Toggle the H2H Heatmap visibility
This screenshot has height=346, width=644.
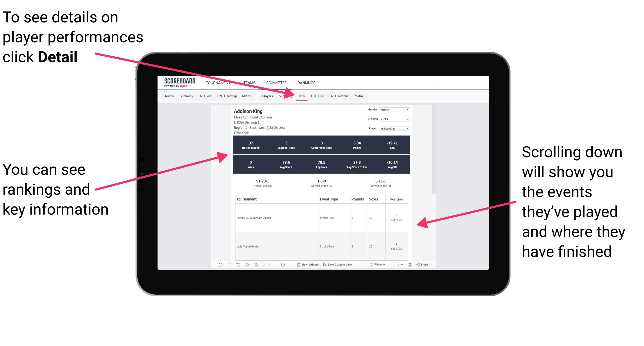339,95
